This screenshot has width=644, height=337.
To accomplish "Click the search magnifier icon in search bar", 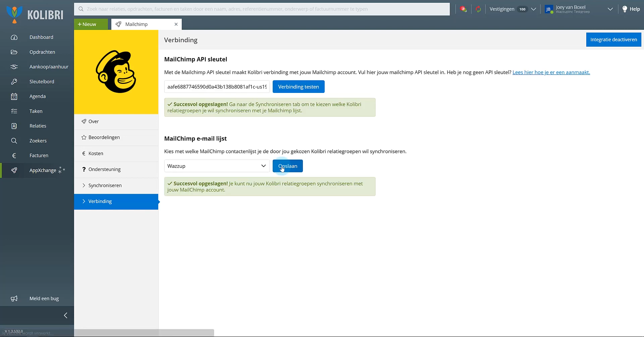I will pyautogui.click(x=81, y=9).
